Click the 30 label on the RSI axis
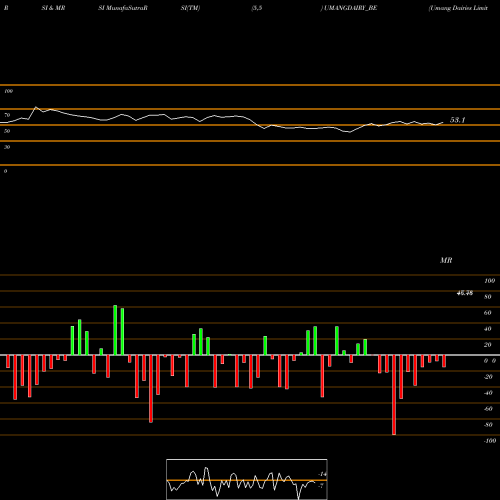500x500 pixels. coord(7,147)
